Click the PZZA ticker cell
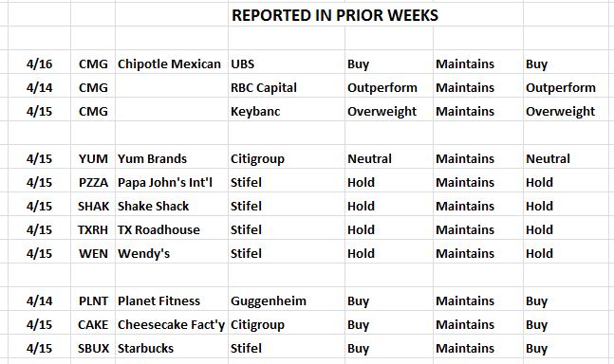The height and width of the screenshot is (364, 614). click(93, 182)
